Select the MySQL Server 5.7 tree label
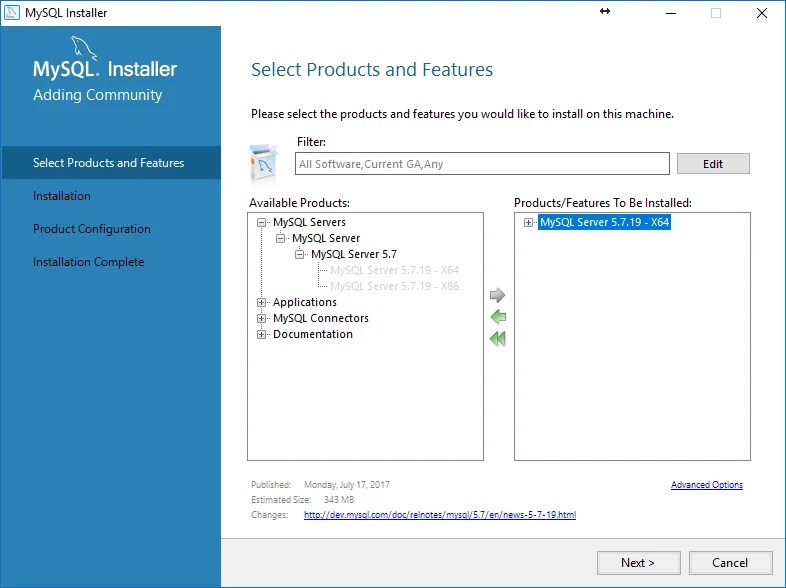Image resolution: width=786 pixels, height=588 pixels. pos(354,254)
